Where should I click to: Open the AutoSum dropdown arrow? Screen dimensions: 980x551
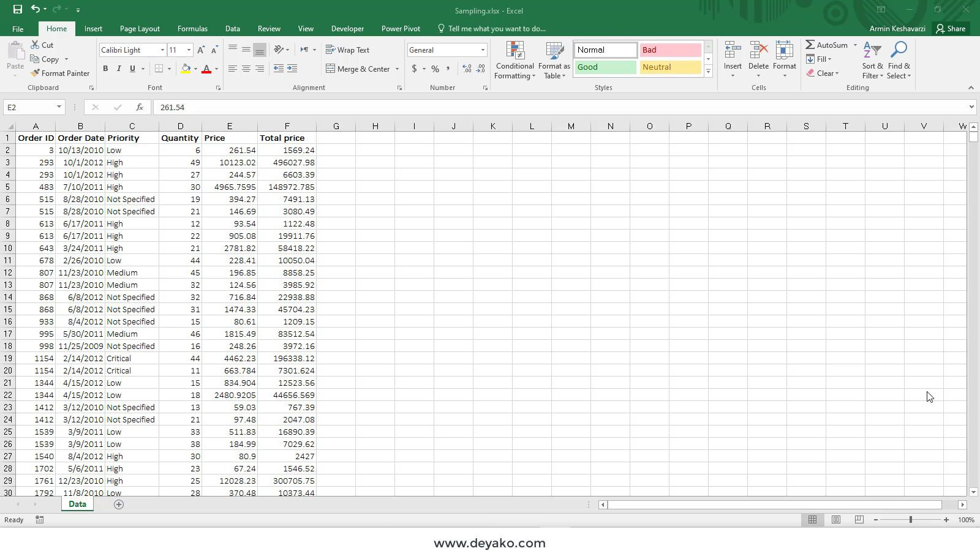click(855, 45)
